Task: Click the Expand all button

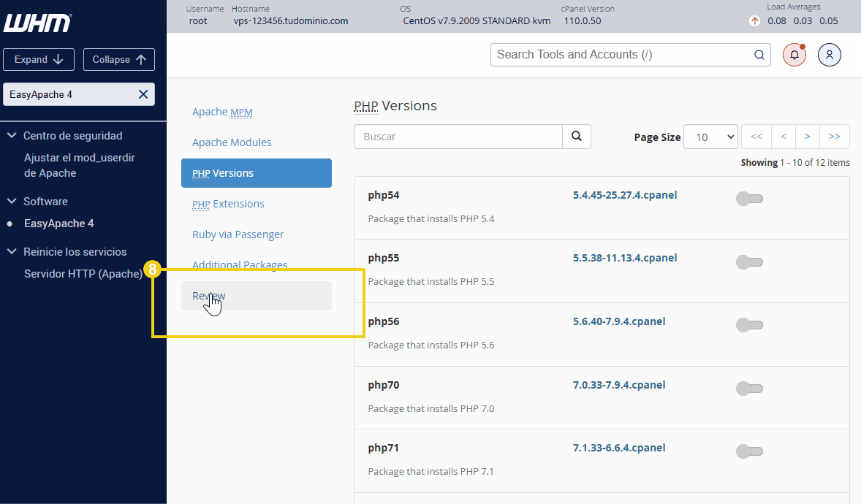Action: click(x=39, y=59)
